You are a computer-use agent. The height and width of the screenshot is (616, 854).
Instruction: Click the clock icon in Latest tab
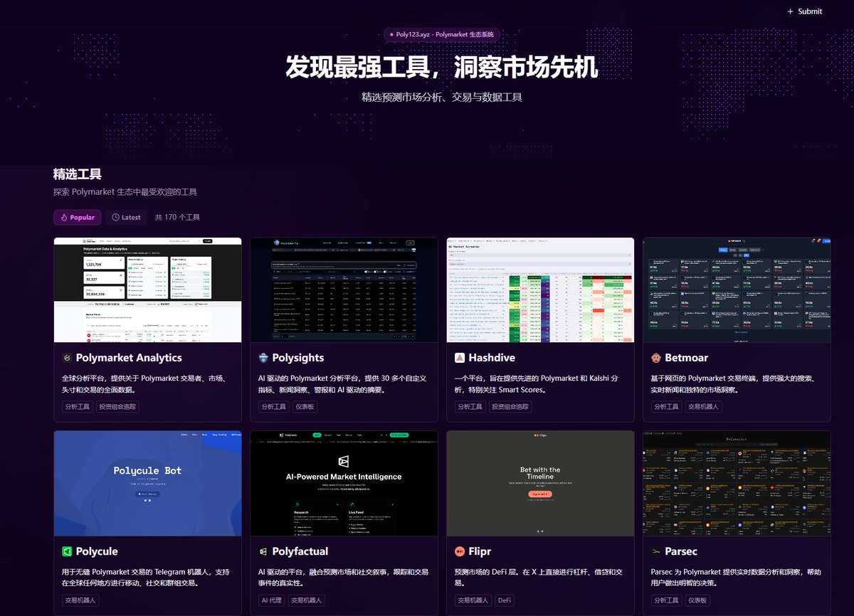(x=115, y=218)
